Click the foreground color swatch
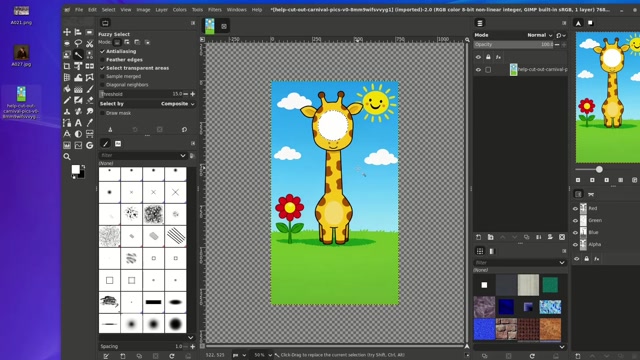Image resolution: width=640 pixels, height=360 pixels. tap(76, 169)
